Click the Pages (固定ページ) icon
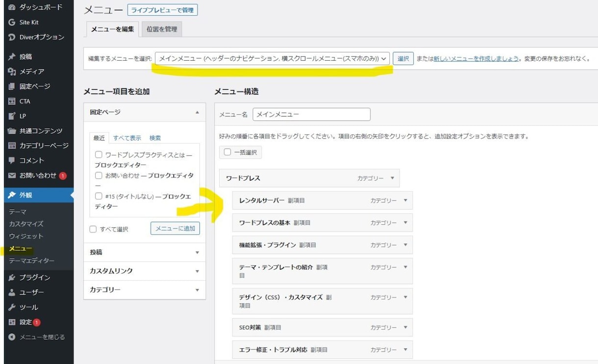This screenshot has height=364, width=598. (x=12, y=87)
